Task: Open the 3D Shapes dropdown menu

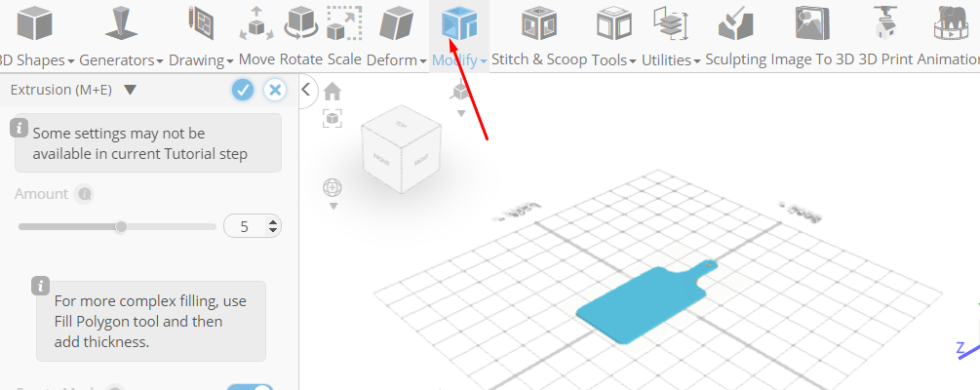Action: tap(34, 35)
